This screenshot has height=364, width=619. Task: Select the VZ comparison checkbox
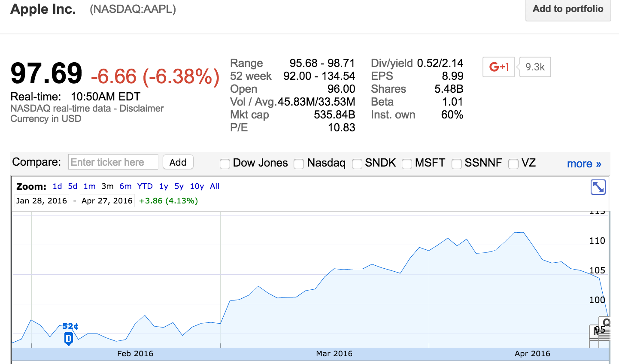click(513, 164)
